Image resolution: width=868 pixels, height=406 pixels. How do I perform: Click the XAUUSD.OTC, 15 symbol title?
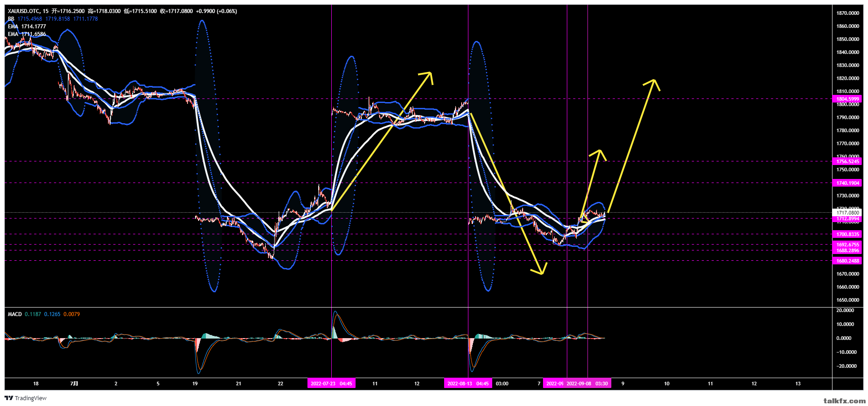click(x=28, y=11)
